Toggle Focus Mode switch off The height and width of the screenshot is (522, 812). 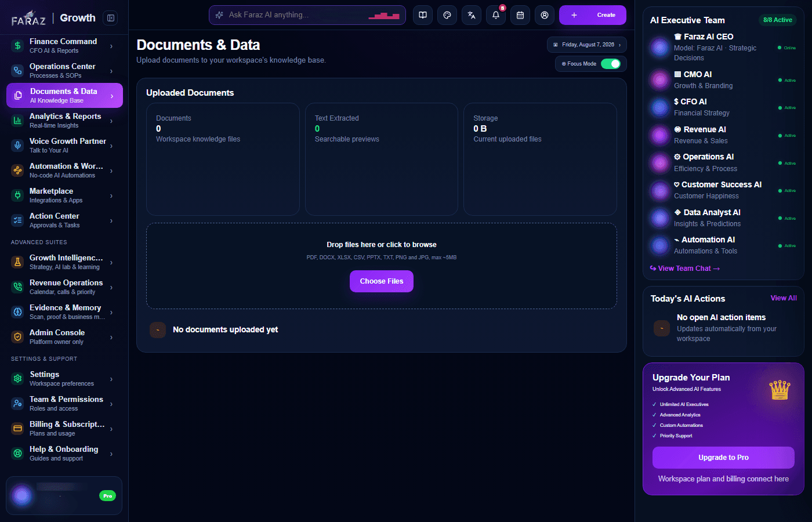[x=611, y=64]
